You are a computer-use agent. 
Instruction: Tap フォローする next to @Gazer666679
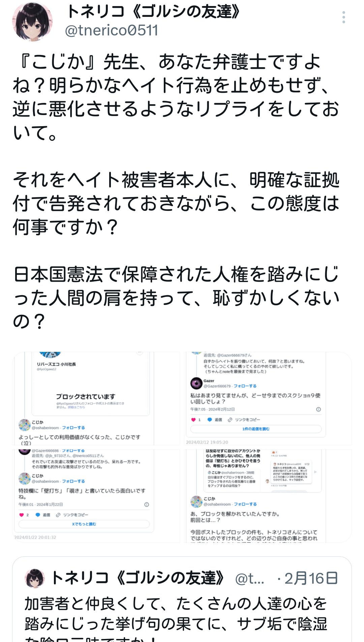(245, 386)
